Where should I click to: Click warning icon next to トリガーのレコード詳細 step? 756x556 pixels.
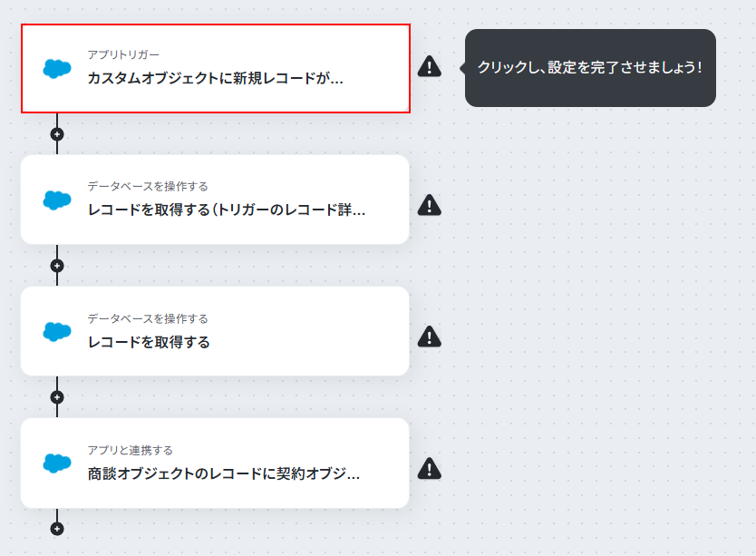429,205
